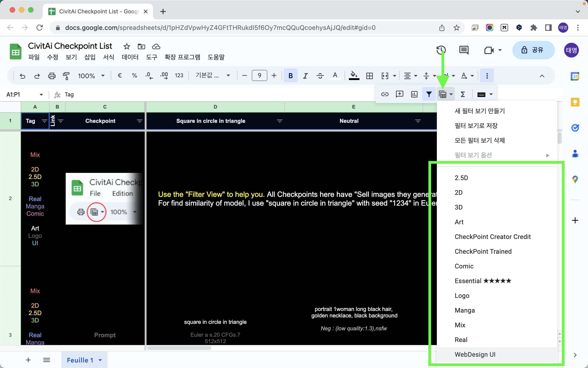This screenshot has width=588, height=368.
Task: Click the font size field
Action: coord(260,76)
